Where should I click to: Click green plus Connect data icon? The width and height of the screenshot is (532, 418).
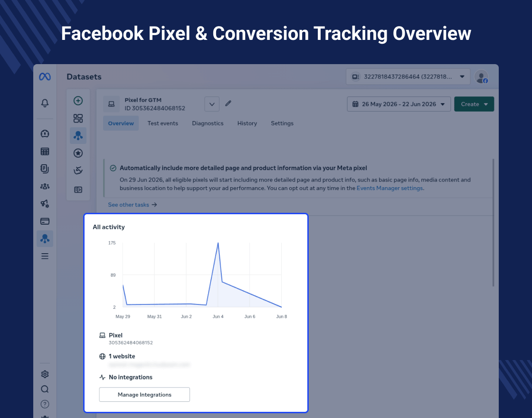[78, 101]
